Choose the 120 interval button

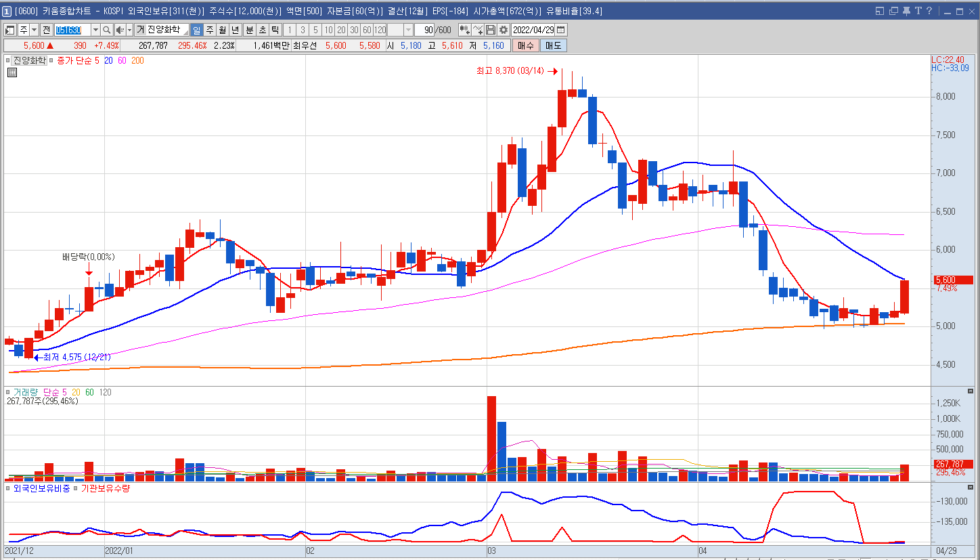(380, 30)
